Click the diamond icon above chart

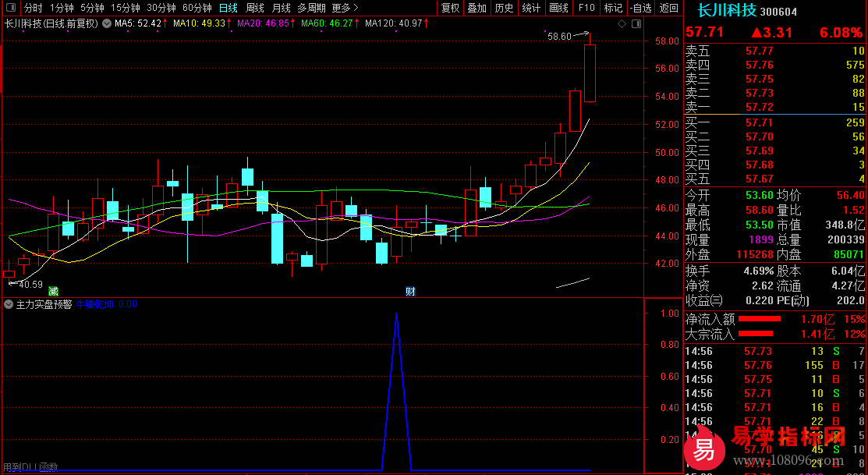click(x=622, y=24)
